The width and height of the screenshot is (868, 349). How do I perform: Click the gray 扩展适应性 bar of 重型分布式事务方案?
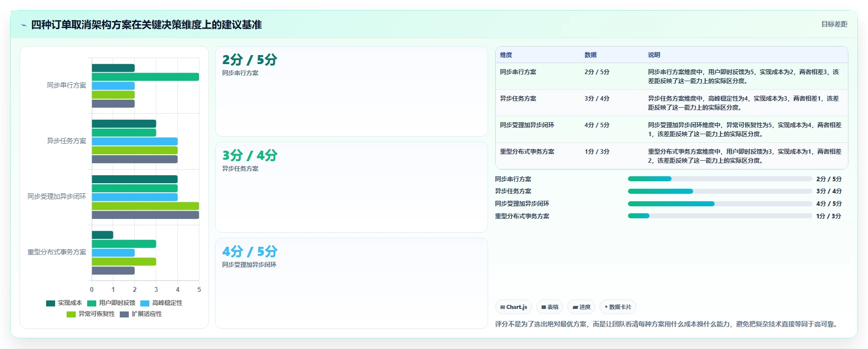point(113,270)
